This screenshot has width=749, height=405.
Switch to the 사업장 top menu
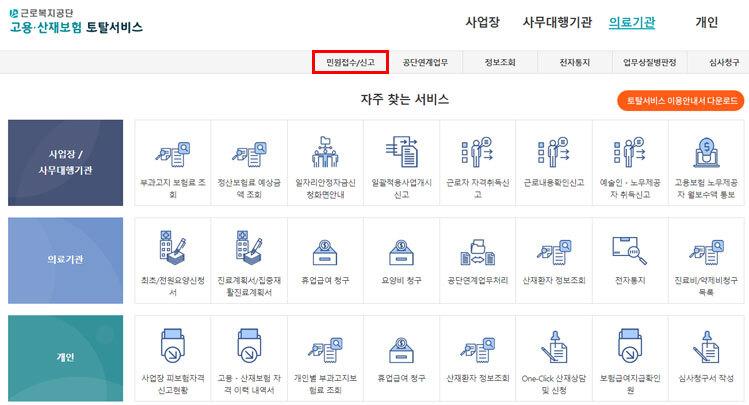(x=482, y=22)
